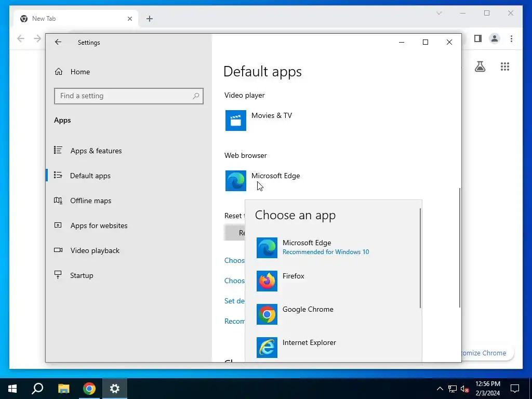
Task: Show hidden tray icons chevron
Action: (440, 389)
